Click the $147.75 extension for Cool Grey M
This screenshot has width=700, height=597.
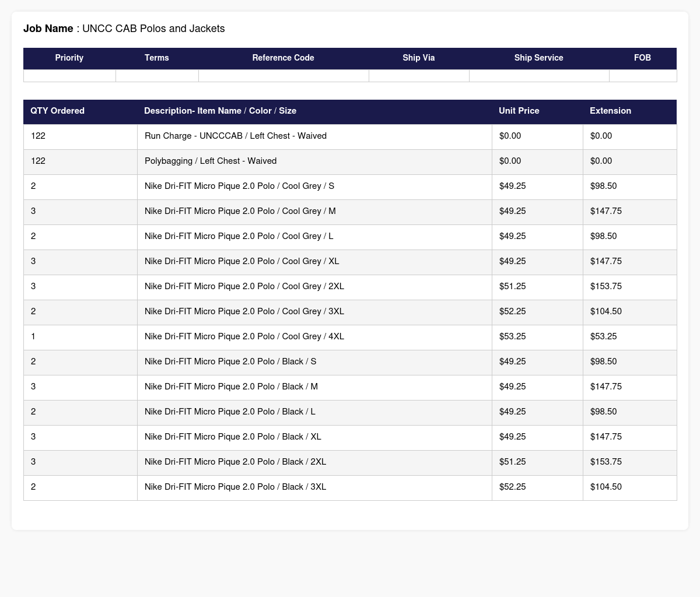point(606,211)
